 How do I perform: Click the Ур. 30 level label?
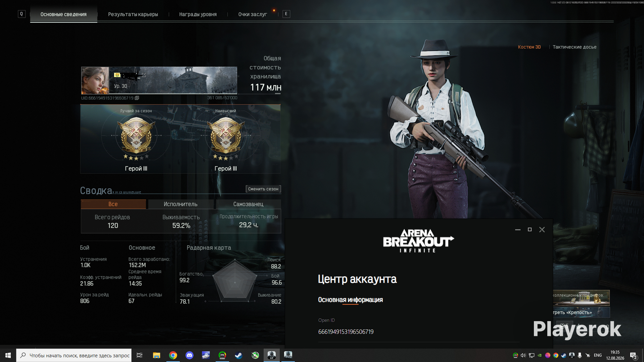click(121, 86)
